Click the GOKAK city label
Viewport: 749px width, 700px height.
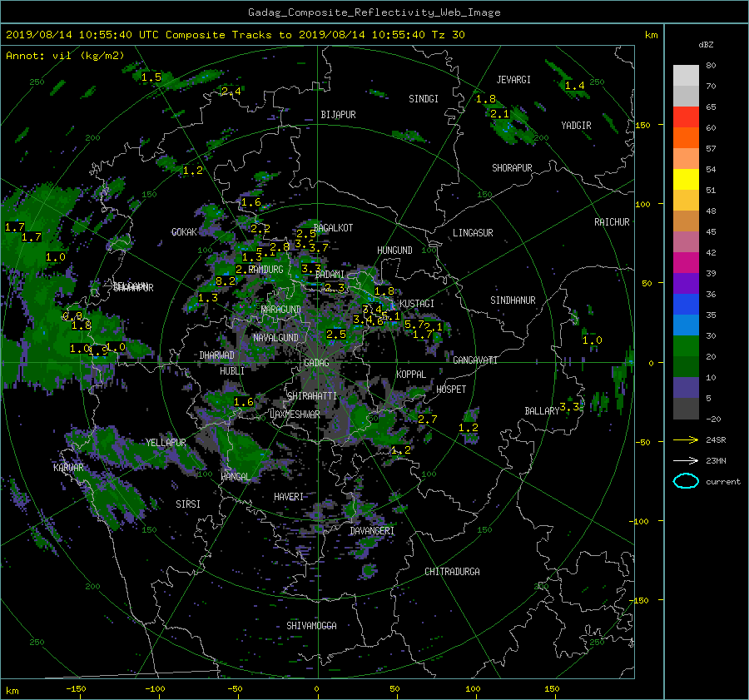[184, 232]
